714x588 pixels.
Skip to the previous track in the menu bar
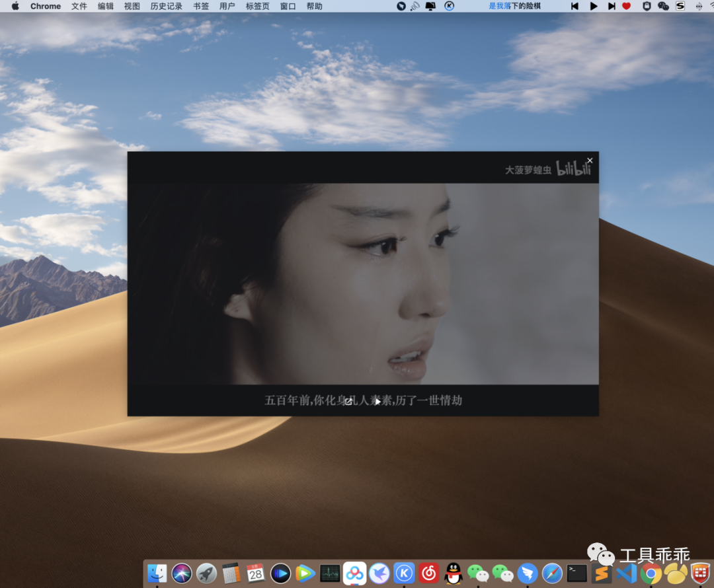click(x=575, y=6)
